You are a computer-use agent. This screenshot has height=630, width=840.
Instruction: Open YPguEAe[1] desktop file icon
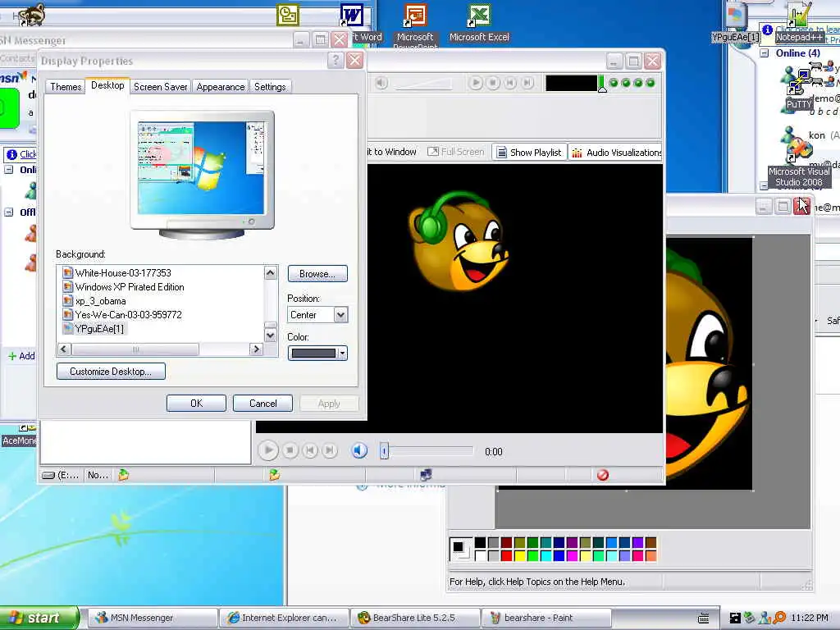tap(736, 22)
